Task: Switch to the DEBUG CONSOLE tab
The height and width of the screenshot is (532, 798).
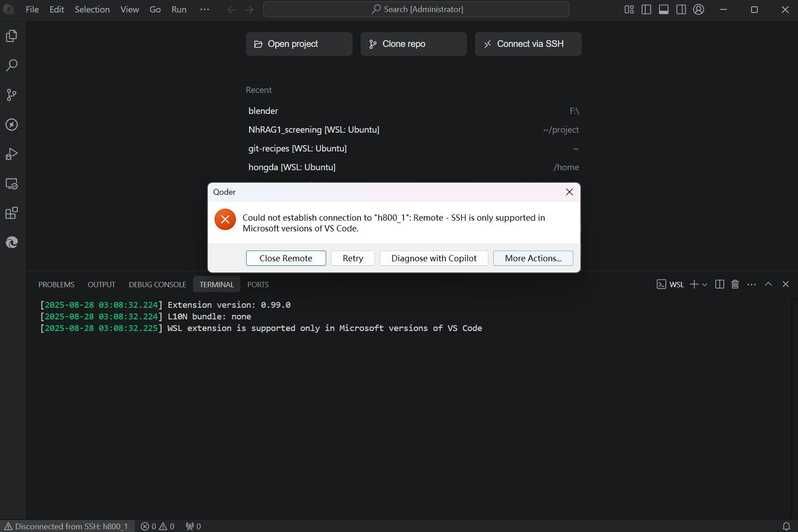Action: [157, 285]
